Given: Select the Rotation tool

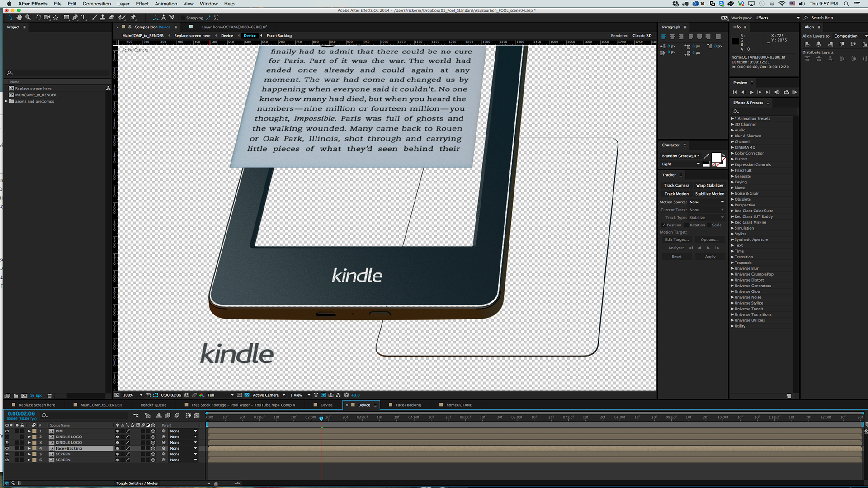Looking at the screenshot, I should click(38, 18).
